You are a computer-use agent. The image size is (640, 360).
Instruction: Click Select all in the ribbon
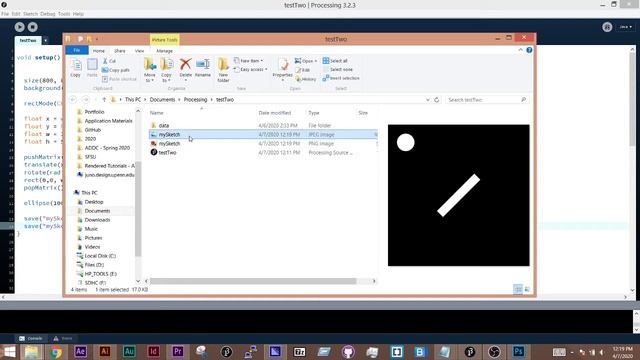click(335, 61)
